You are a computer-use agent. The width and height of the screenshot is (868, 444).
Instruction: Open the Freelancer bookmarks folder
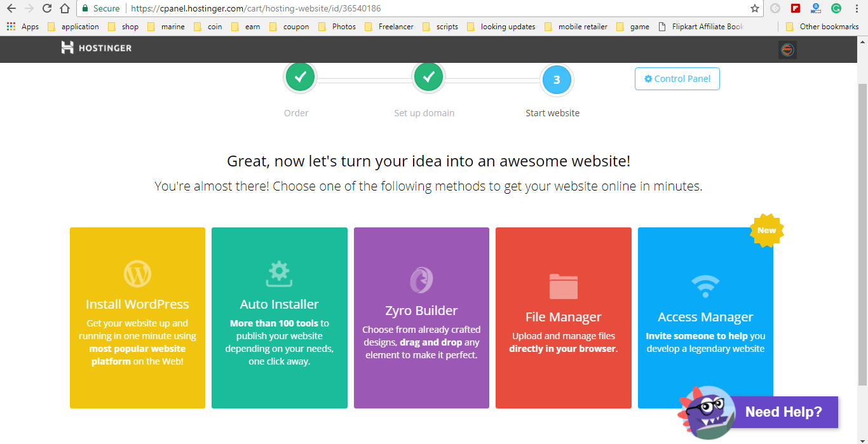(389, 27)
